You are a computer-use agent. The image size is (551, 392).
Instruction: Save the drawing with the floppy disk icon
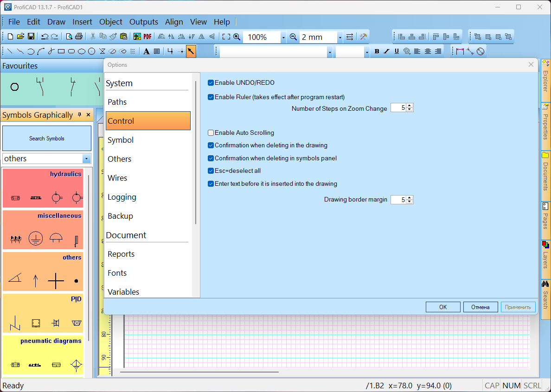click(31, 37)
